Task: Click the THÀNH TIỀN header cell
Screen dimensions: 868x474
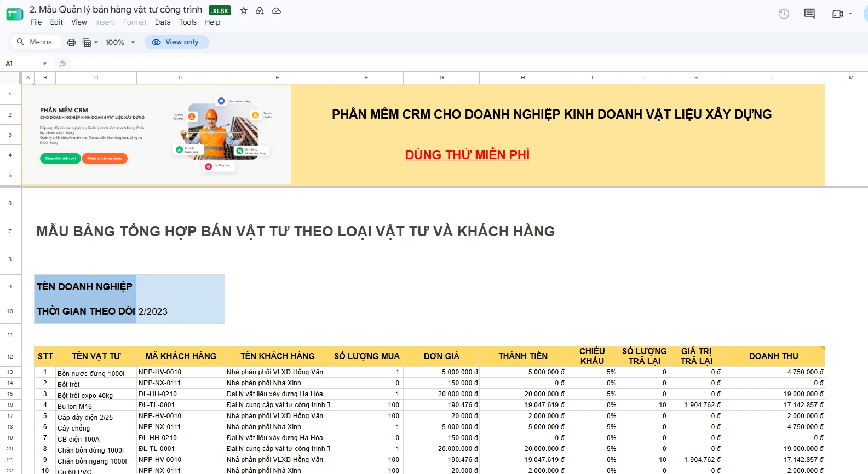Action: (x=523, y=356)
